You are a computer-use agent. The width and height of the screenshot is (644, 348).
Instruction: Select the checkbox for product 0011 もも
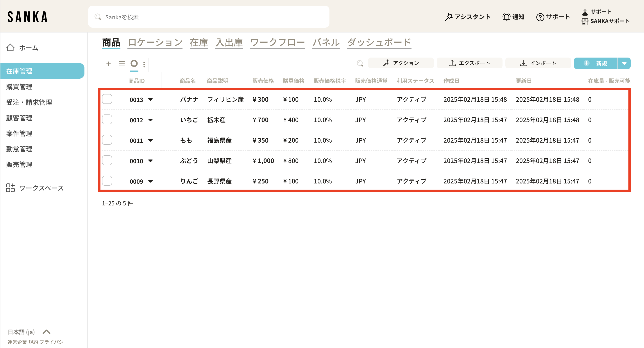coord(107,140)
